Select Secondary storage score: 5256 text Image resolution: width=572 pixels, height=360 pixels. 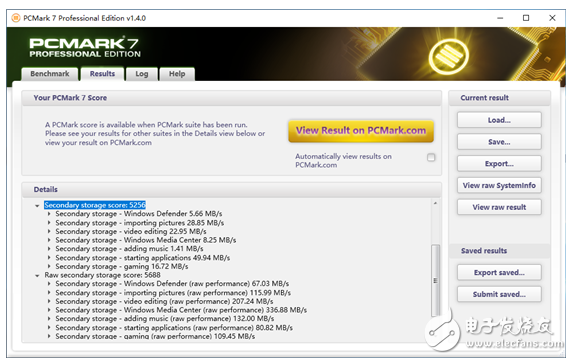pos(95,205)
